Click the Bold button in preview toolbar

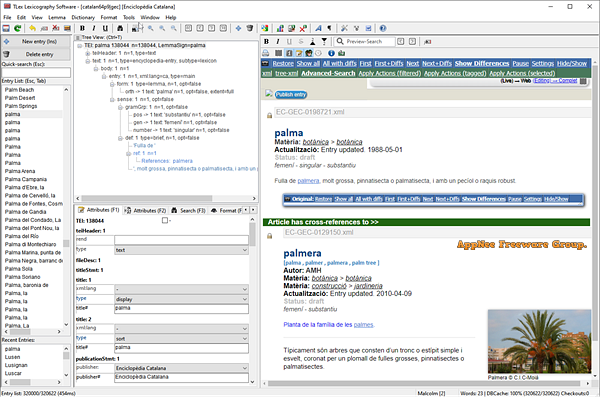pos(267,42)
